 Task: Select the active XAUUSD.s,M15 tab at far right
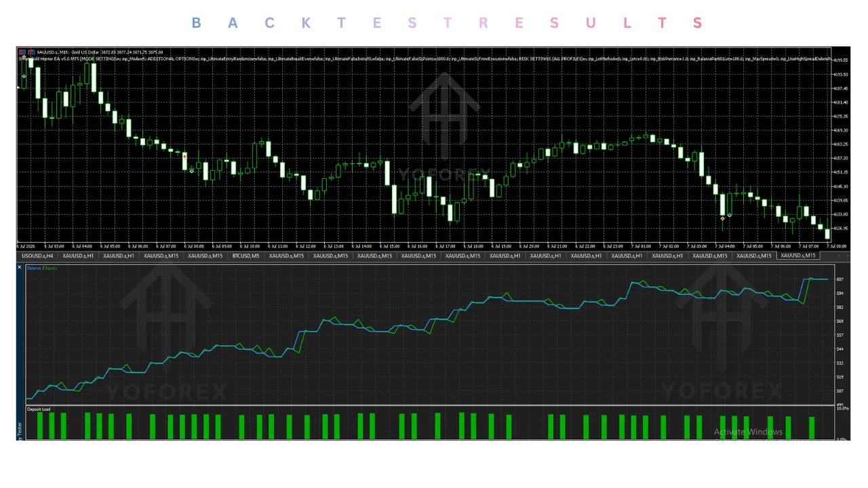point(798,256)
